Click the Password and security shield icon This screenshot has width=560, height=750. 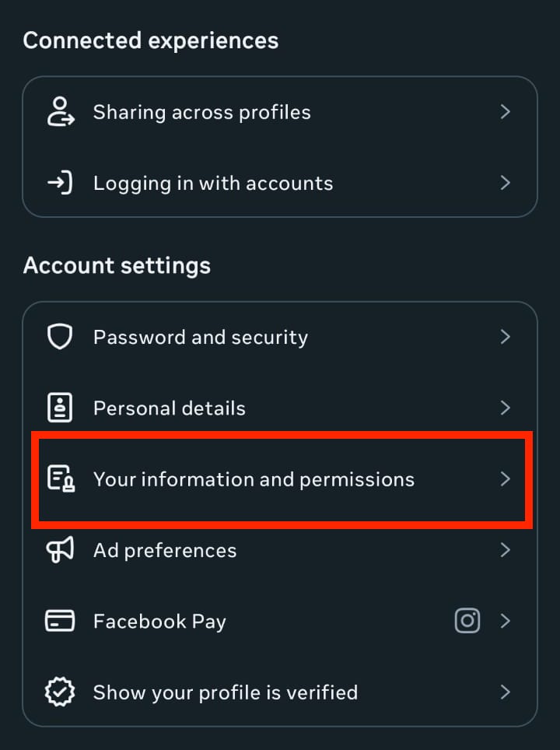coord(60,337)
